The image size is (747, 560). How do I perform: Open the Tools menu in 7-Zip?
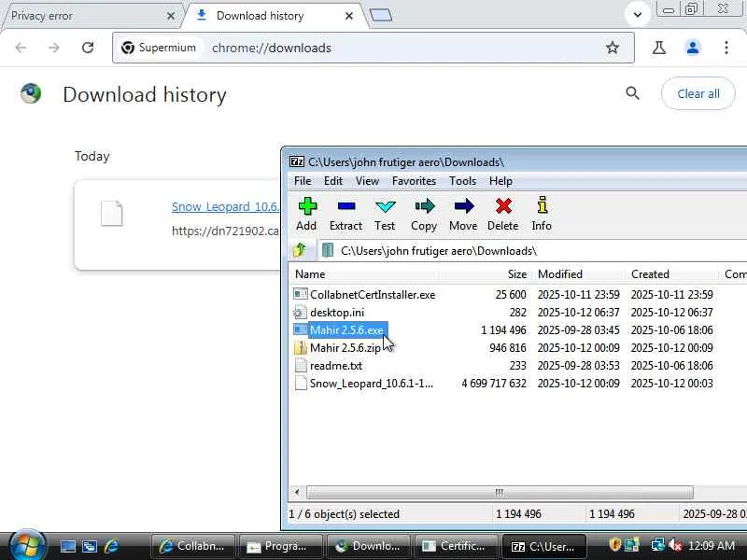coord(462,181)
